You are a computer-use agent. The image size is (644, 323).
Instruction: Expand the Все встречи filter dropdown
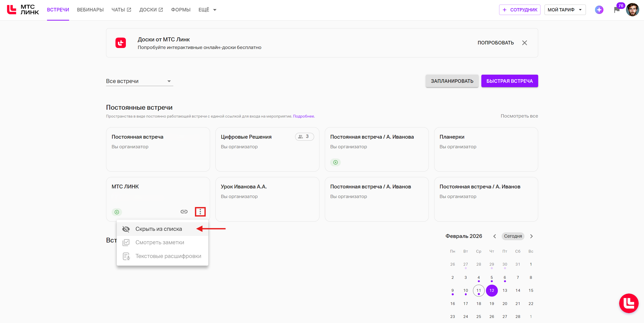(139, 81)
